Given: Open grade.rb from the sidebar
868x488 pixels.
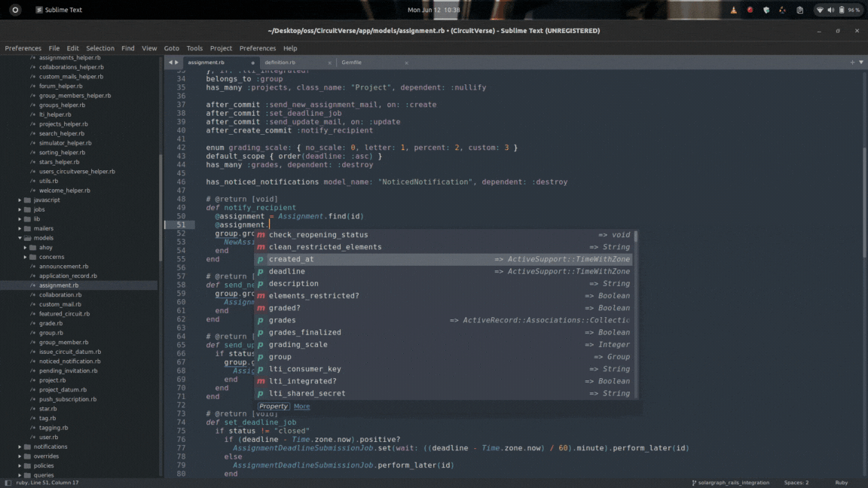Looking at the screenshot, I should coord(51,323).
